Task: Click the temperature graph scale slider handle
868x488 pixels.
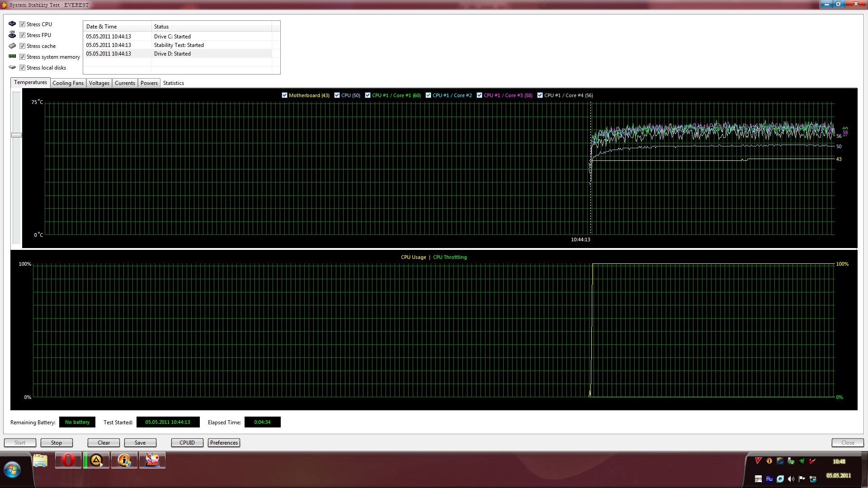Action: (x=16, y=135)
